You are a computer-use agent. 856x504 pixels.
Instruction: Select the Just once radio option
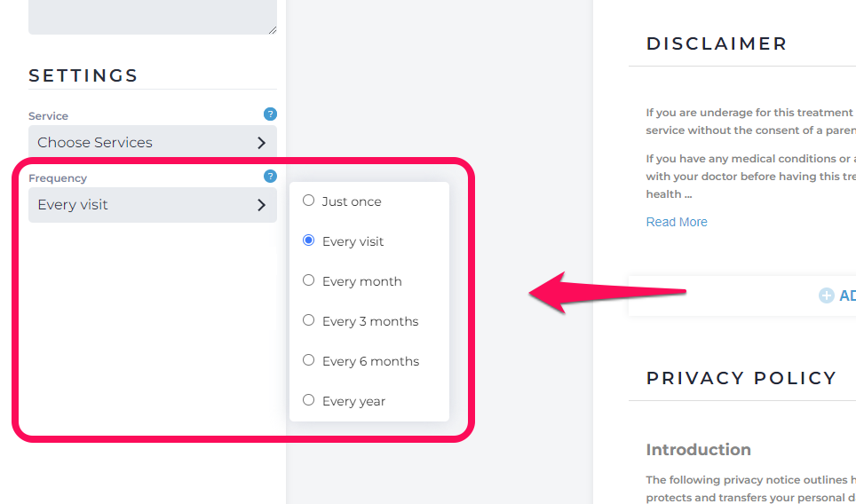(x=308, y=201)
